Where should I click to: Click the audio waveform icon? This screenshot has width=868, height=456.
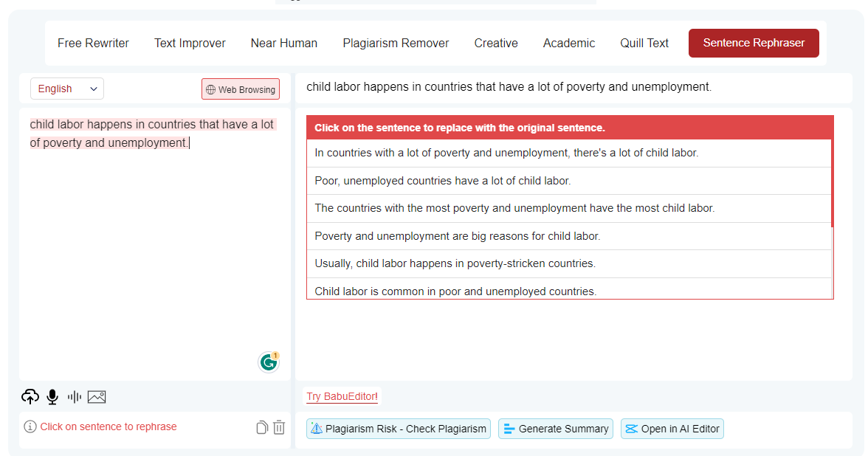coord(74,397)
